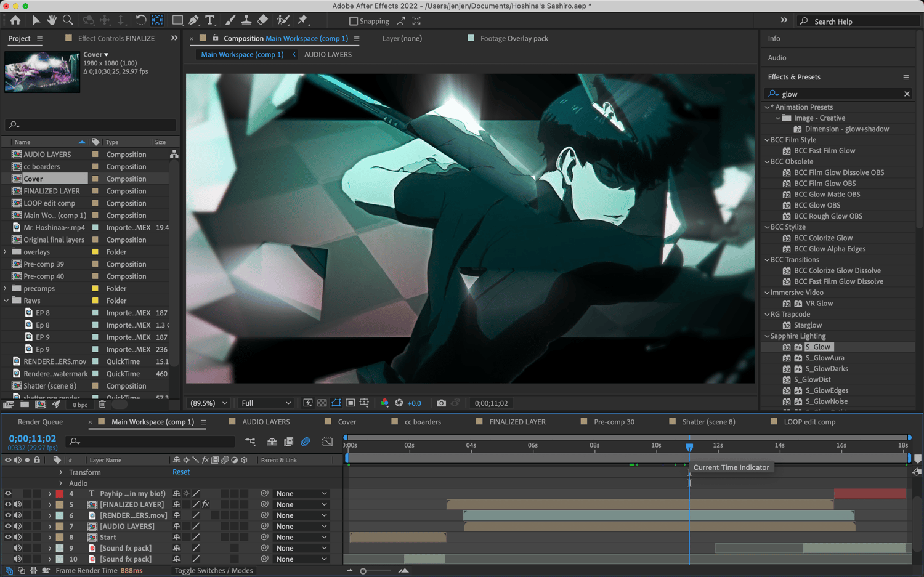The height and width of the screenshot is (577, 924).
Task: Reset the layer Transform properties
Action: tap(181, 472)
